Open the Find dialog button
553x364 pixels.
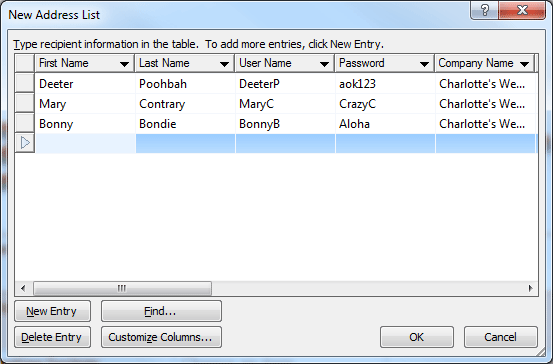pyautogui.click(x=161, y=311)
